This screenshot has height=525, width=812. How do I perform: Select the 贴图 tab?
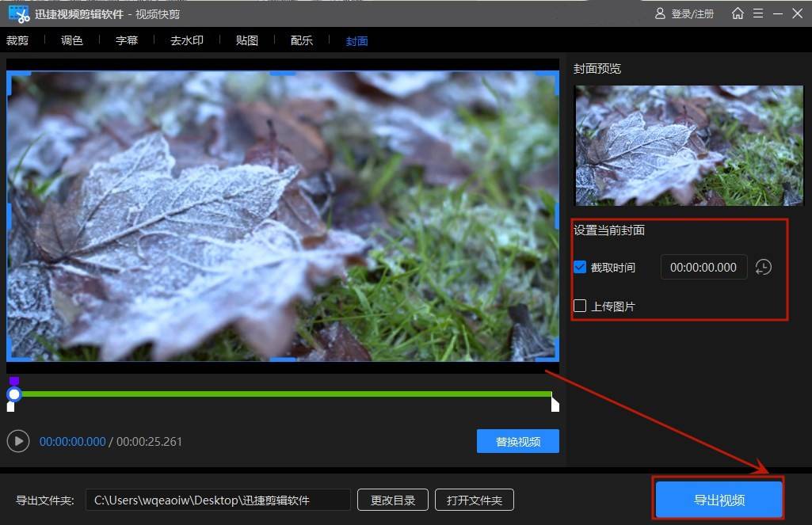coord(247,40)
